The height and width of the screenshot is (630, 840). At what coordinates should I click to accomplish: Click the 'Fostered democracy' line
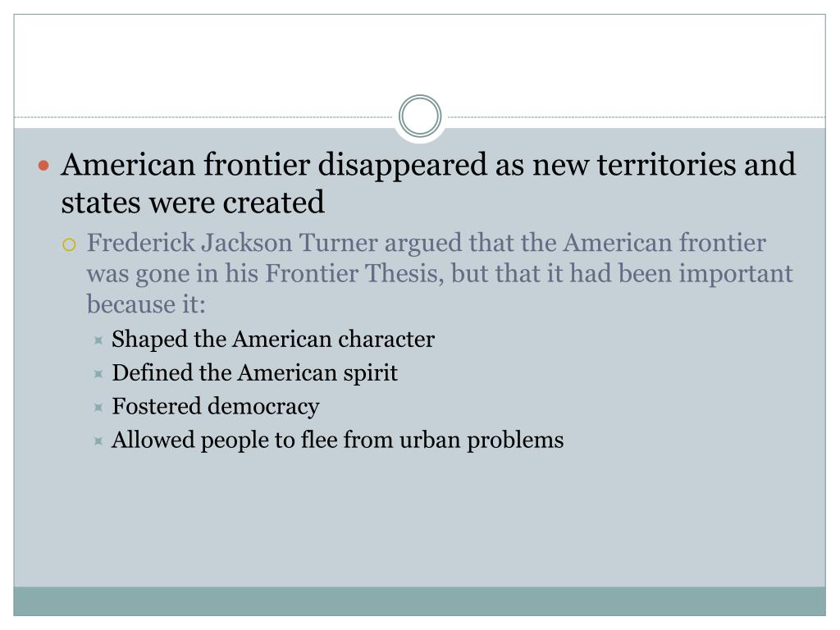pos(216,407)
